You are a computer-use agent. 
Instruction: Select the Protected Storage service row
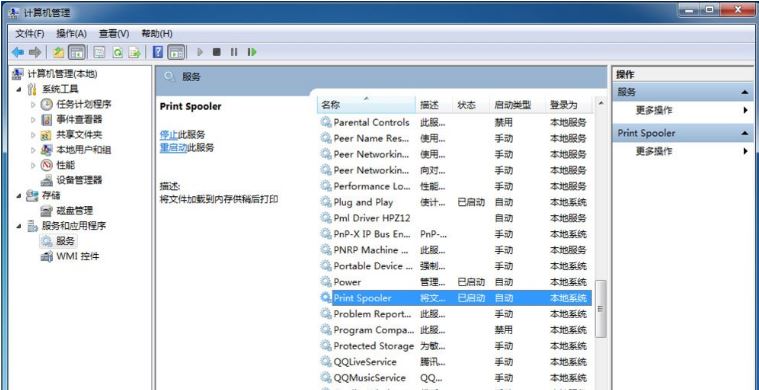point(455,346)
